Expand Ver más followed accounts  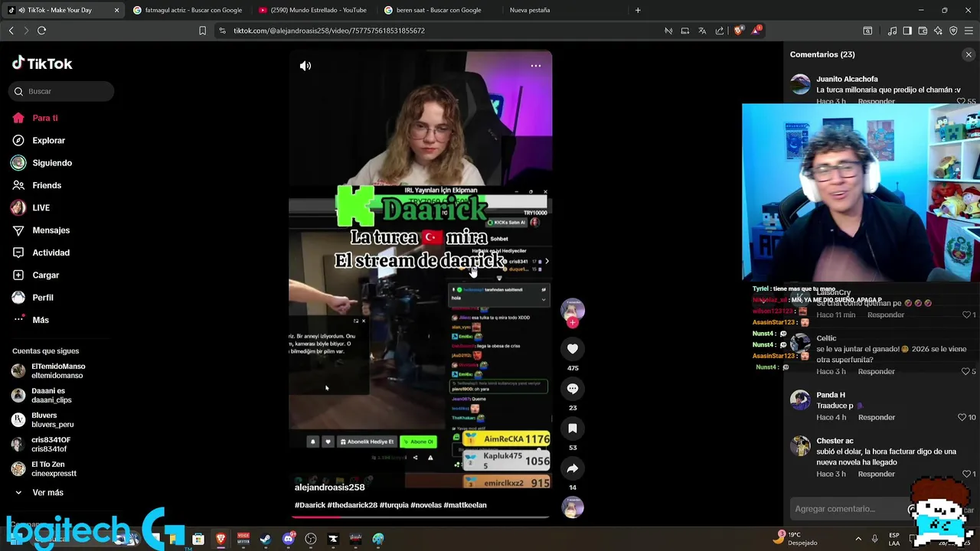click(47, 493)
